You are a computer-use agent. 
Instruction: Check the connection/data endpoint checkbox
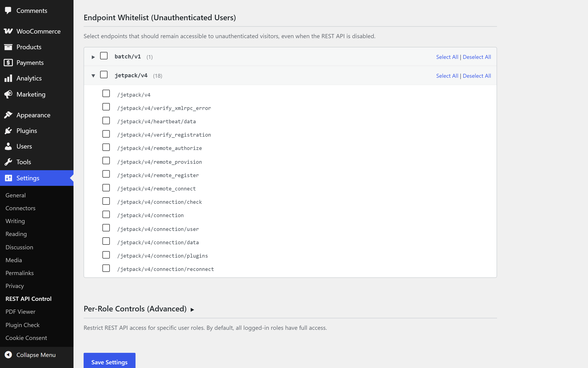coord(106,241)
